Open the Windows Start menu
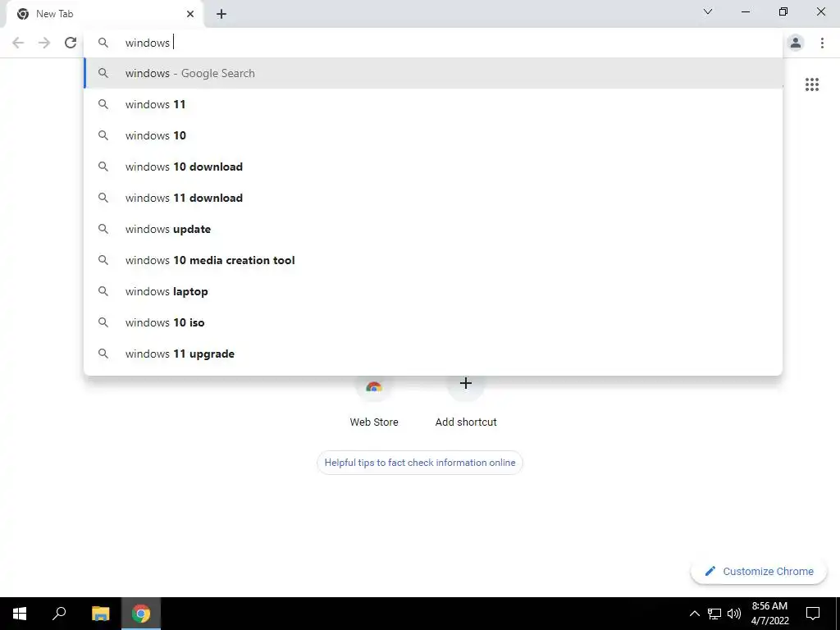This screenshot has height=630, width=840. click(x=20, y=614)
